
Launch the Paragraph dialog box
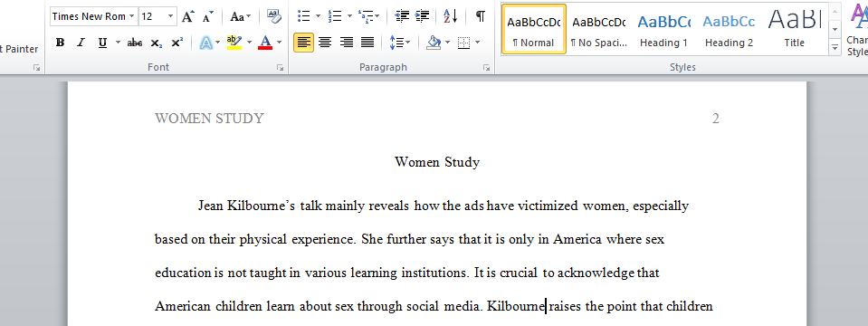coord(486,68)
